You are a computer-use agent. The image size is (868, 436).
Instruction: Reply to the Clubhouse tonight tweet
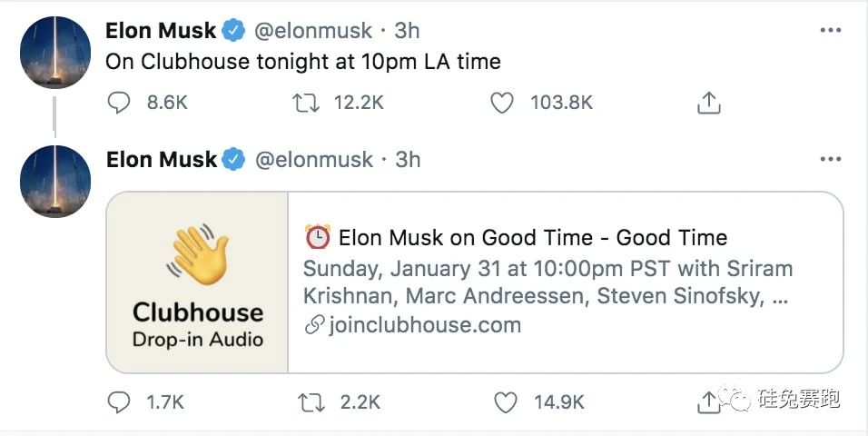click(x=119, y=104)
